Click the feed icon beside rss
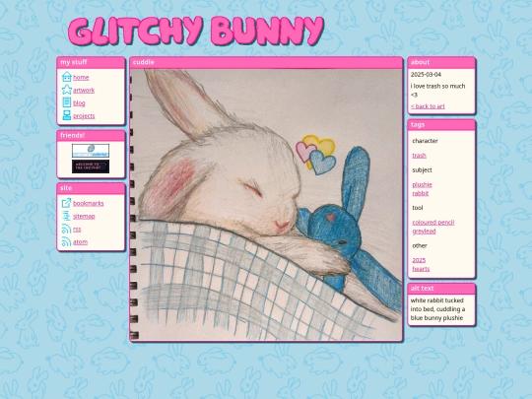The image size is (532, 399). point(67,229)
